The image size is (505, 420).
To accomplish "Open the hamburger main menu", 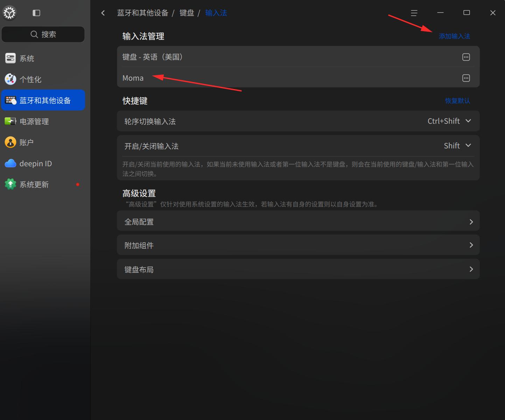I will (414, 13).
